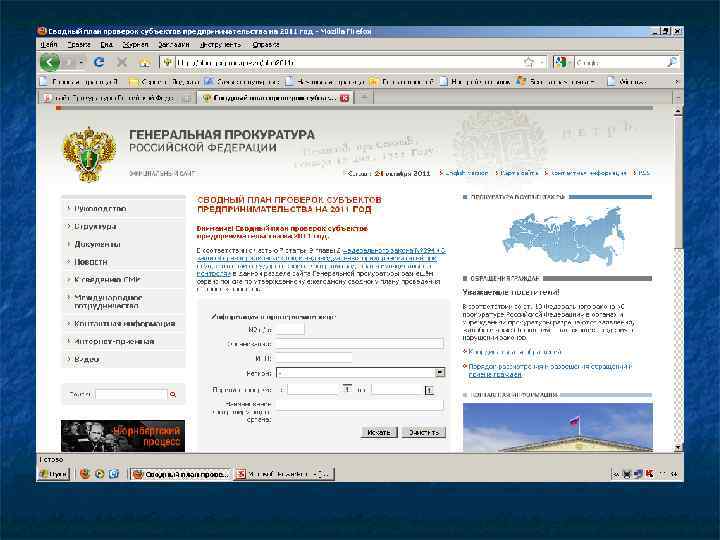Open the Windows Пуск start button
This screenshot has width=720, height=540.
[x=54, y=474]
